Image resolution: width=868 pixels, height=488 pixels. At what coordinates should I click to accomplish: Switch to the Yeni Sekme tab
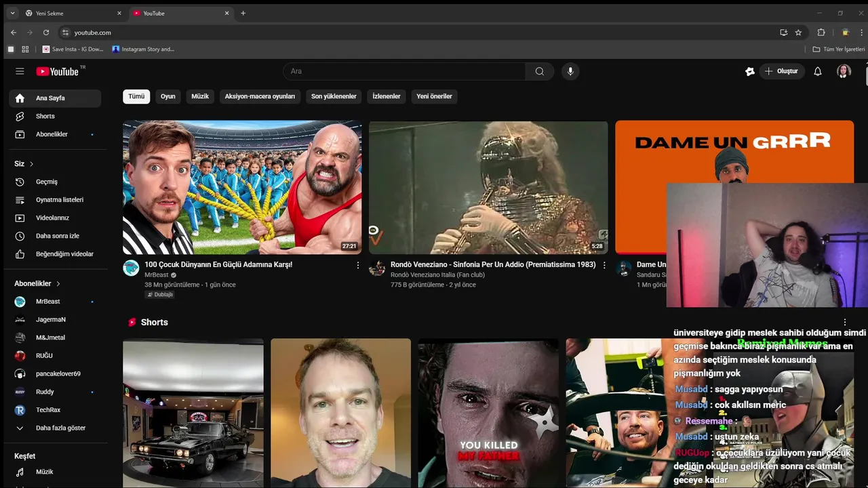point(73,13)
